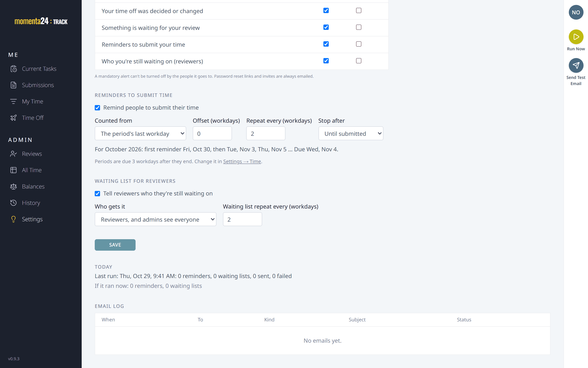Uncheck first box for time off decided row

(x=326, y=10)
